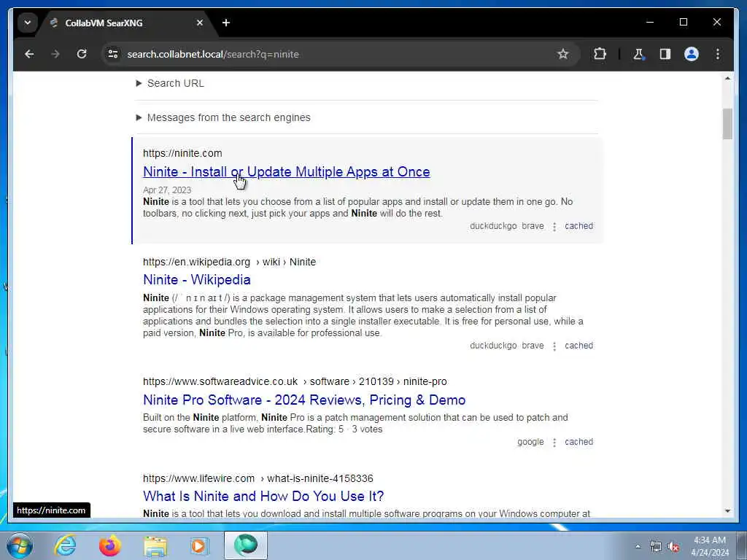Click the forward navigation arrow

[55, 54]
